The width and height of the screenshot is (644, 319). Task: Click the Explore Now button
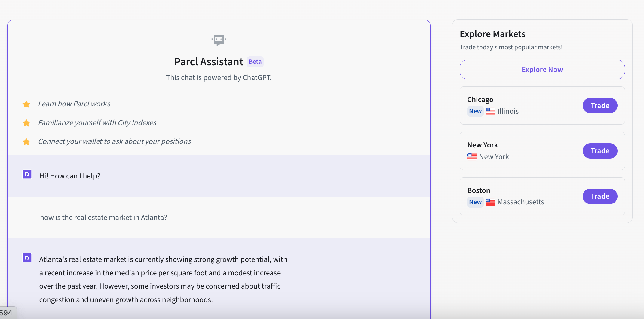542,70
